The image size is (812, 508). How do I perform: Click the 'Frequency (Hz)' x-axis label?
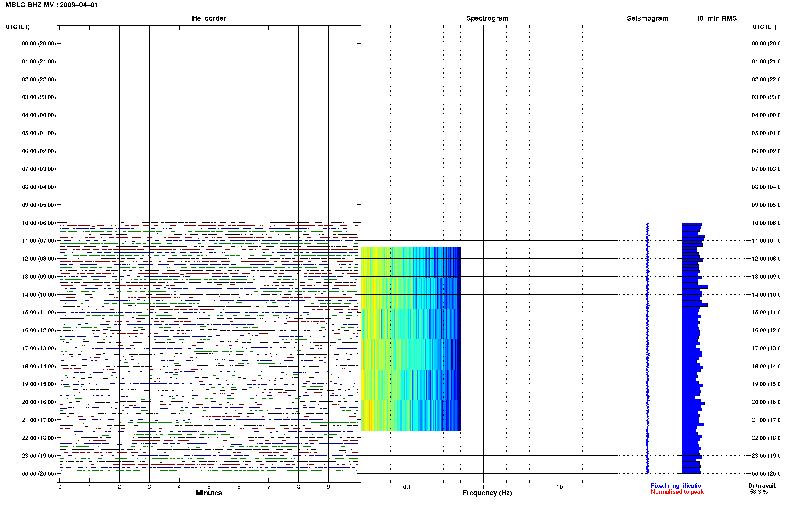487,493
